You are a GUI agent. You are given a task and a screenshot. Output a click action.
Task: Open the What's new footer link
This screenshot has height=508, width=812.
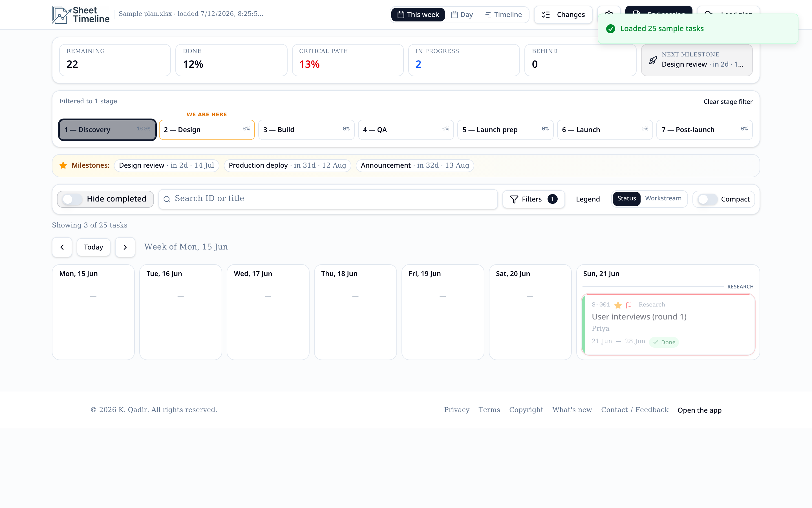pos(572,410)
